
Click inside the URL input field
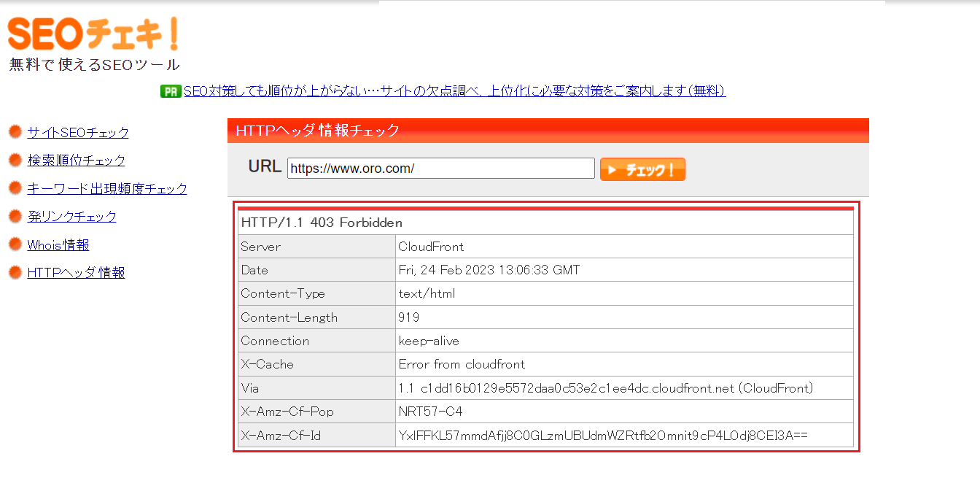click(440, 168)
